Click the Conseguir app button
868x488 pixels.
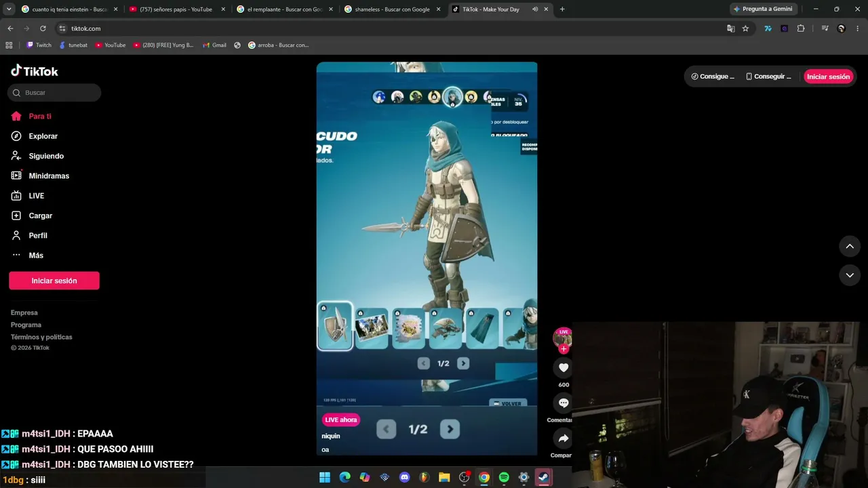(768, 77)
